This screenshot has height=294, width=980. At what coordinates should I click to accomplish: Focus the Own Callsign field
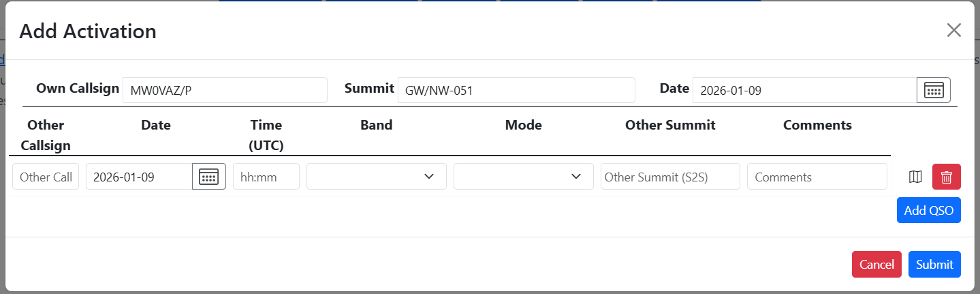coord(225,90)
